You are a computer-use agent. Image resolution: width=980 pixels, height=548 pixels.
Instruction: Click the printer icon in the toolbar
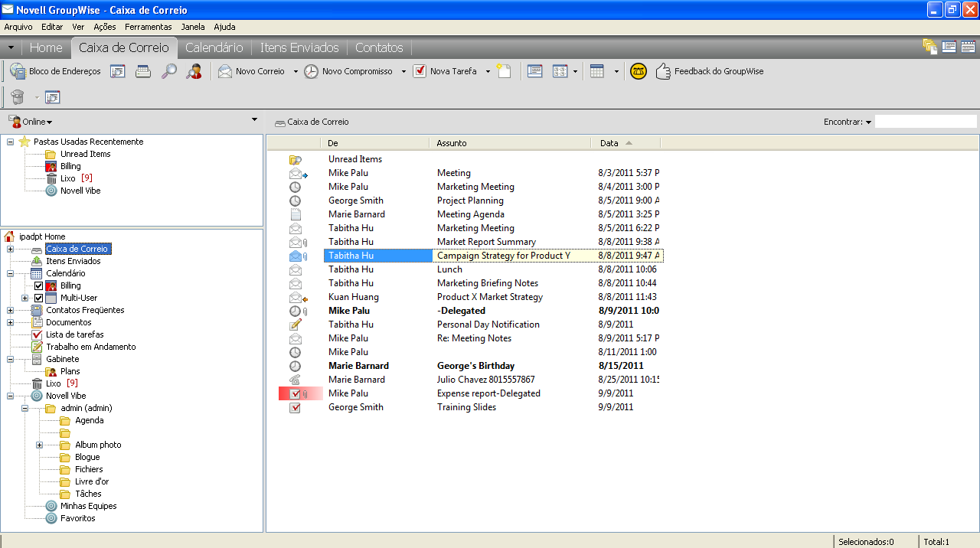tap(143, 71)
